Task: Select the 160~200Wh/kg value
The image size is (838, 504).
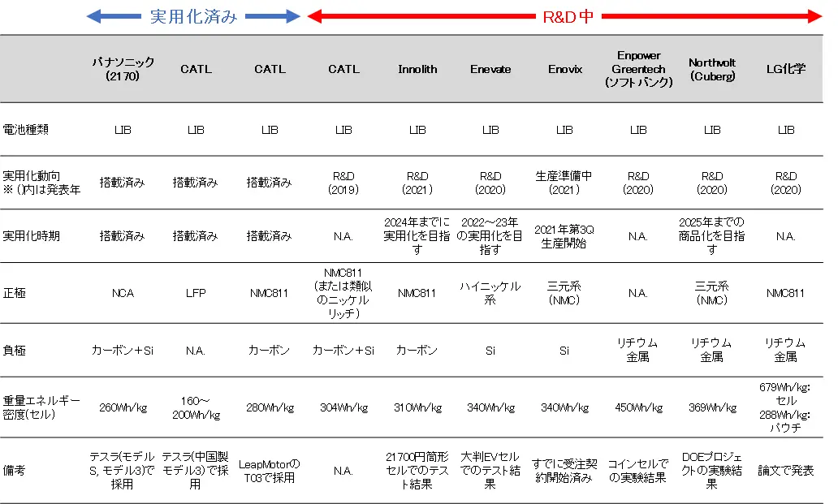Action: coord(196,407)
